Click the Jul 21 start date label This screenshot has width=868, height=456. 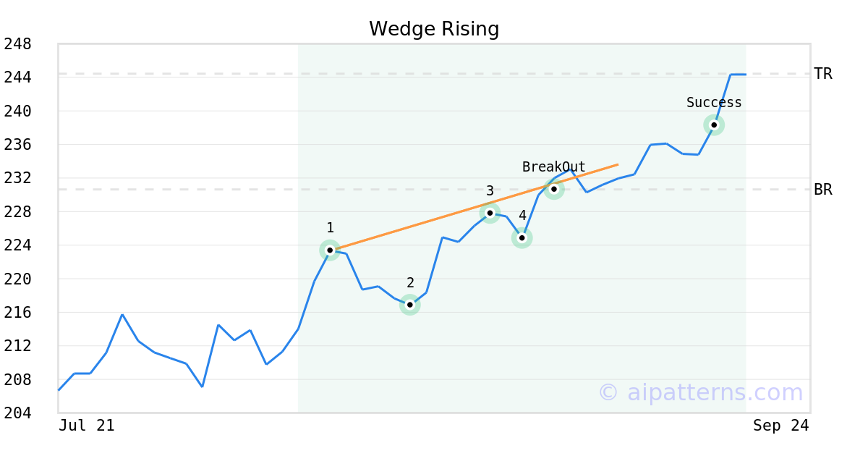point(87,426)
